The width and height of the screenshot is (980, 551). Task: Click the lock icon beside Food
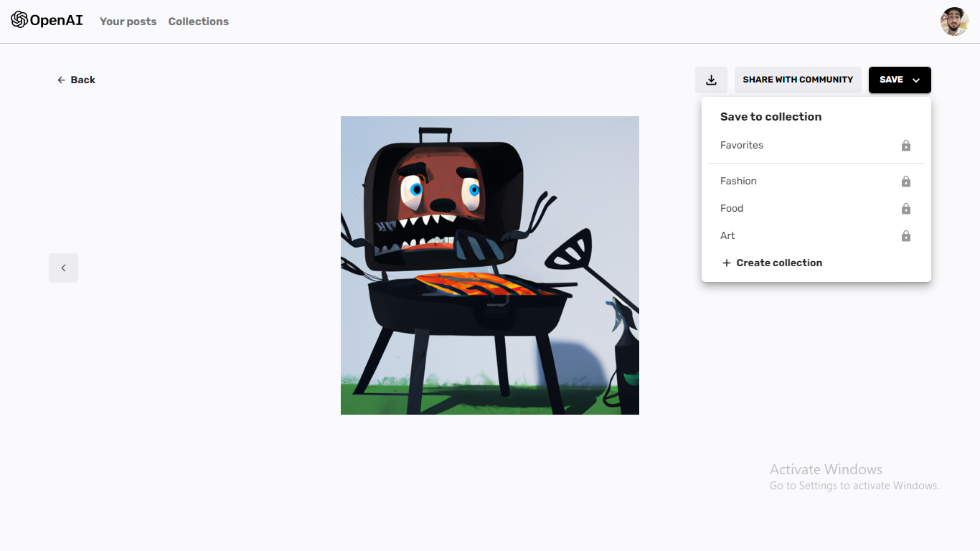(x=906, y=209)
